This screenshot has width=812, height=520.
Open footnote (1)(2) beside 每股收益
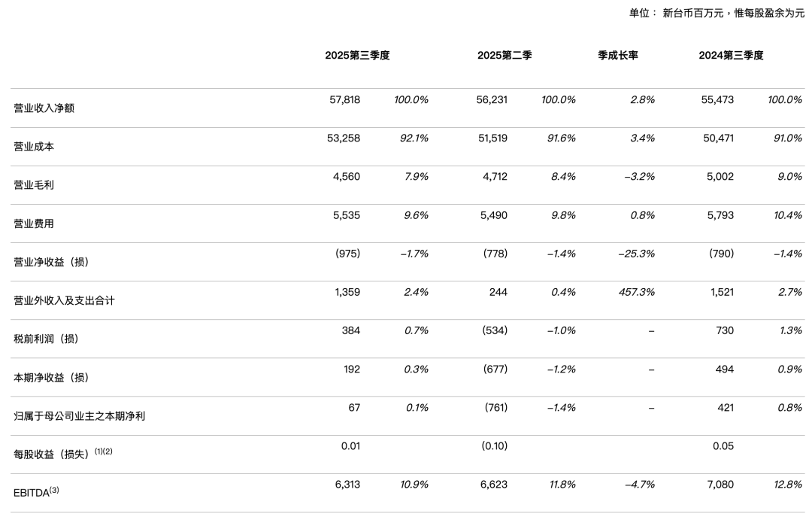103,452
